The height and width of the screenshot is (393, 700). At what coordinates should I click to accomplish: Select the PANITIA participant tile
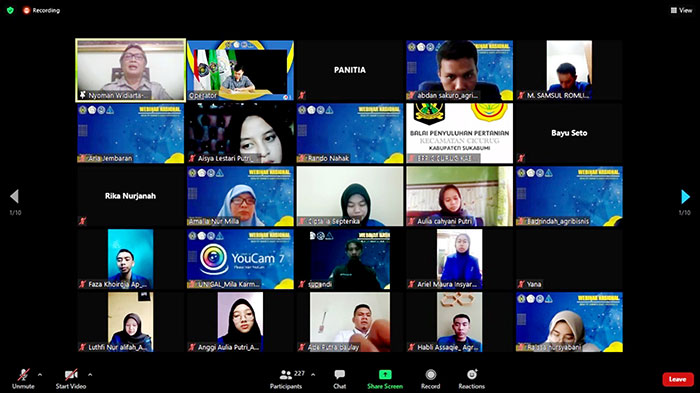(350, 70)
